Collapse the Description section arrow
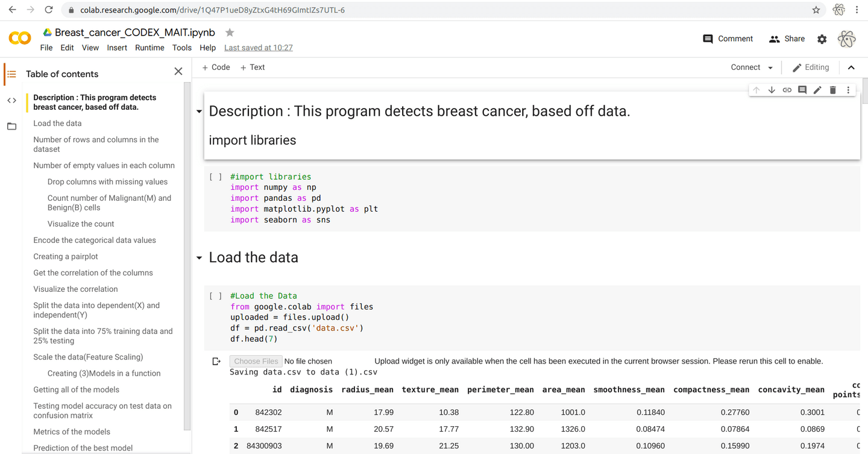868x454 pixels. (x=199, y=112)
